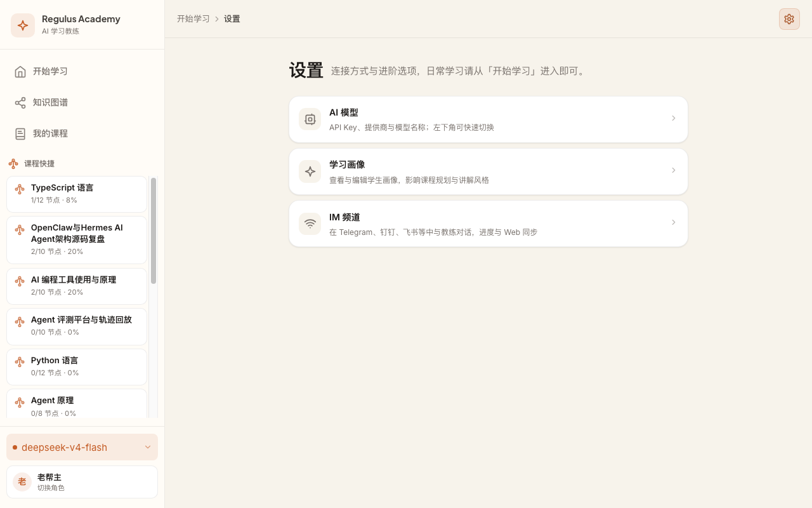The width and height of the screenshot is (812, 508).
Task: Open the AI 编程工具使用与原理 course
Action: (77, 286)
